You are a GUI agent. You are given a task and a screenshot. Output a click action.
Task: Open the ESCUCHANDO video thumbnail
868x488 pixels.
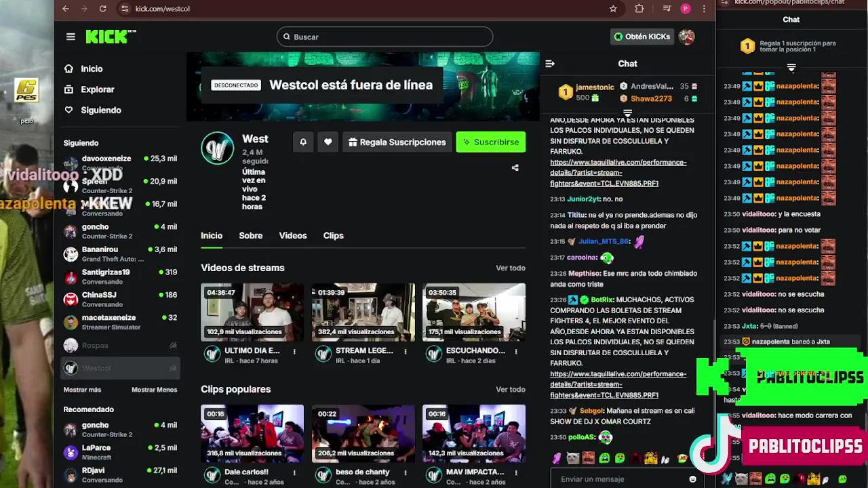point(474,312)
